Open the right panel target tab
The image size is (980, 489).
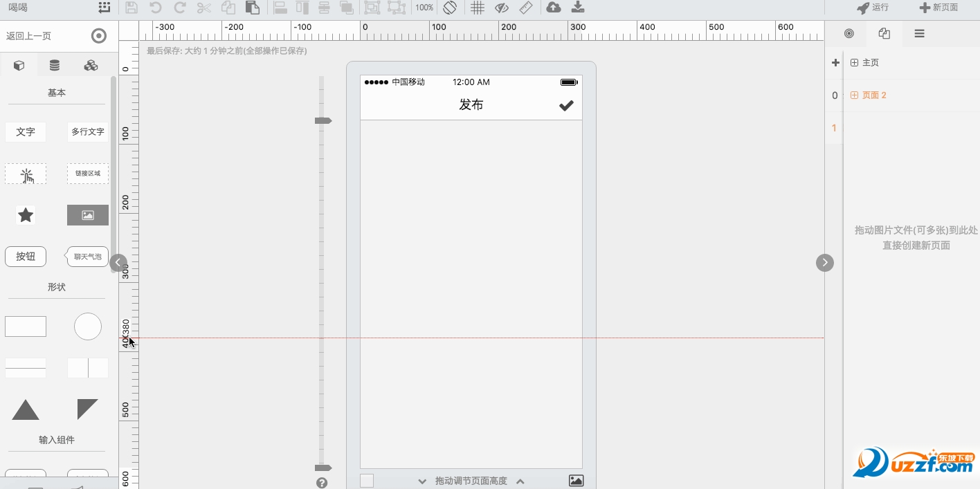(849, 33)
